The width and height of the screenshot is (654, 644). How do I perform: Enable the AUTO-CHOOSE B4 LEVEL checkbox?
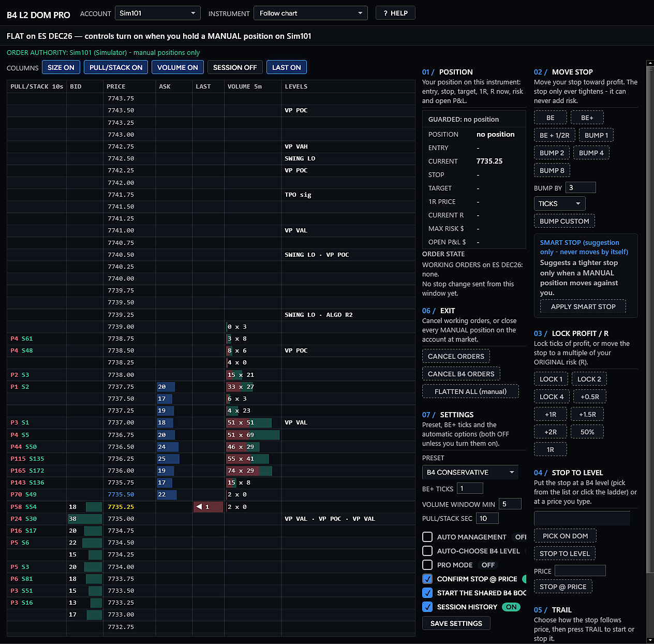[427, 551]
